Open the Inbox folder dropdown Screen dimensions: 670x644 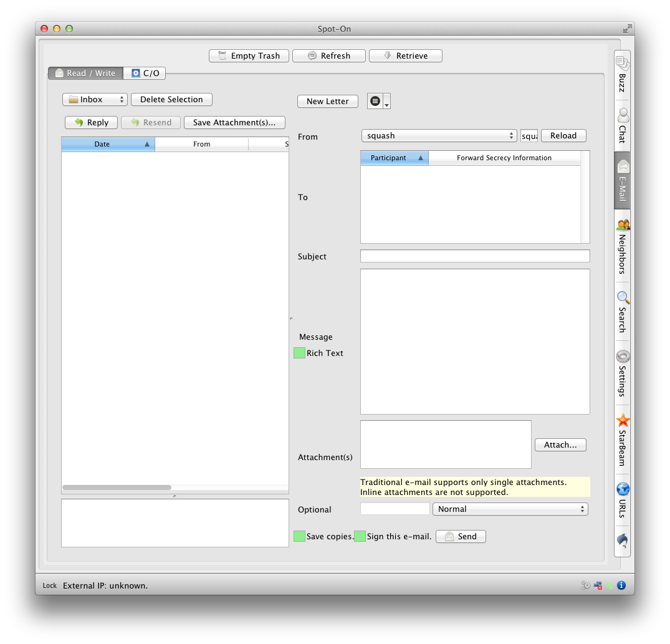tap(95, 100)
